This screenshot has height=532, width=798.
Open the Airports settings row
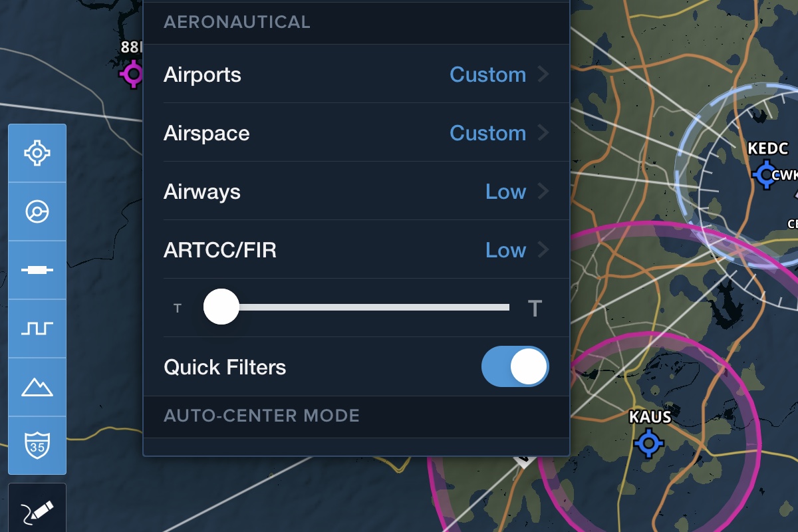click(356, 74)
